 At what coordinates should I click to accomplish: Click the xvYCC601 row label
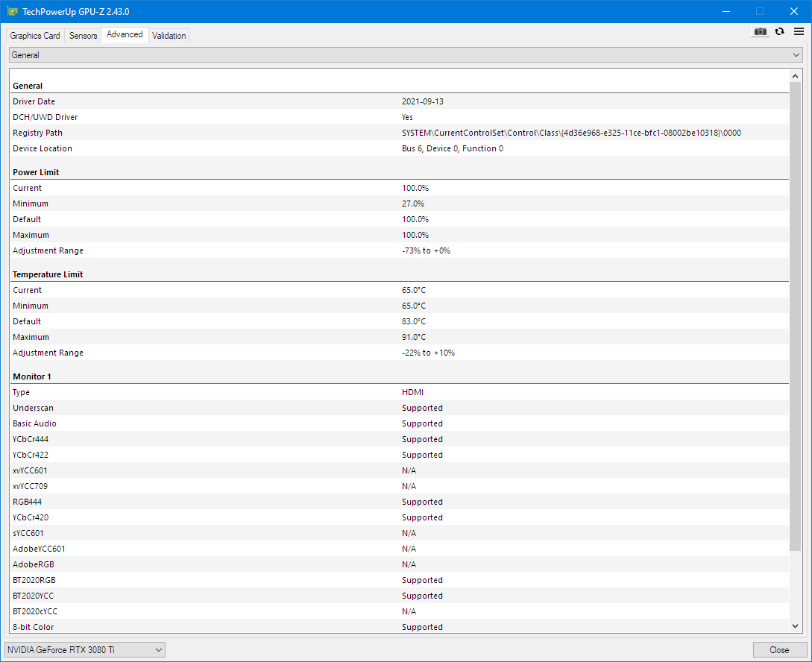(x=30, y=470)
